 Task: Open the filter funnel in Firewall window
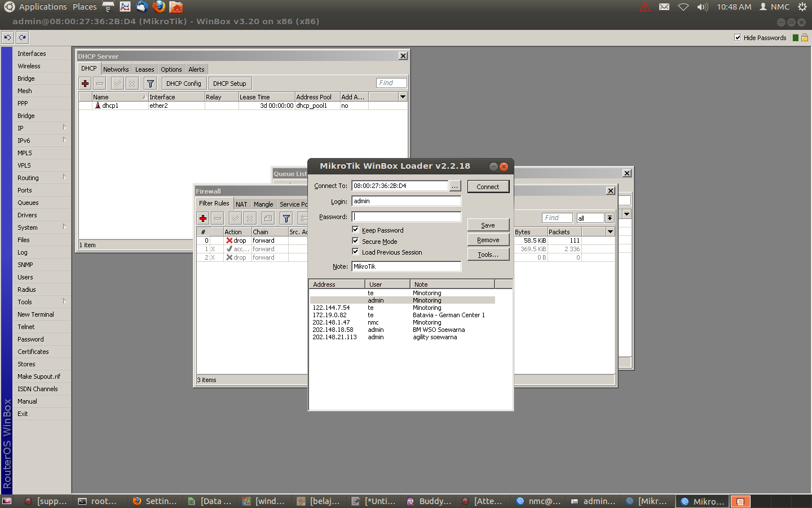click(x=286, y=218)
